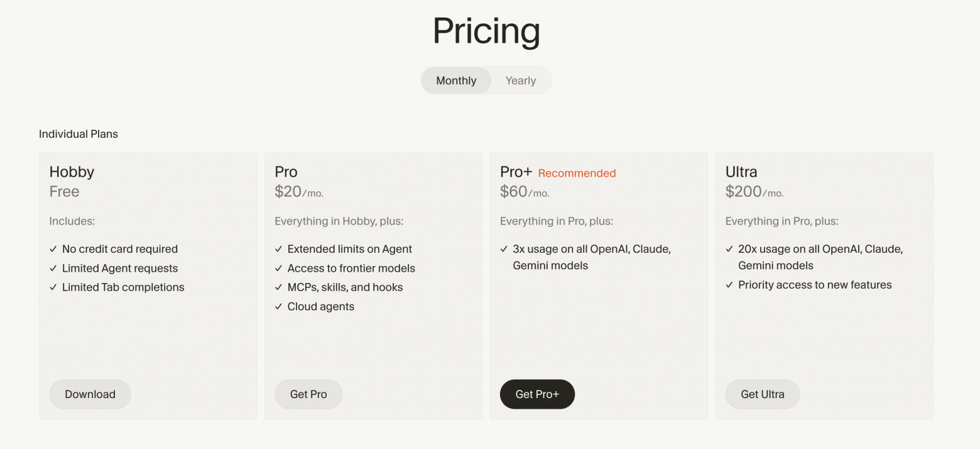Viewport: 980px width, 449px height.
Task: Click checkmark next to 3x usage feature
Action: [x=504, y=249]
